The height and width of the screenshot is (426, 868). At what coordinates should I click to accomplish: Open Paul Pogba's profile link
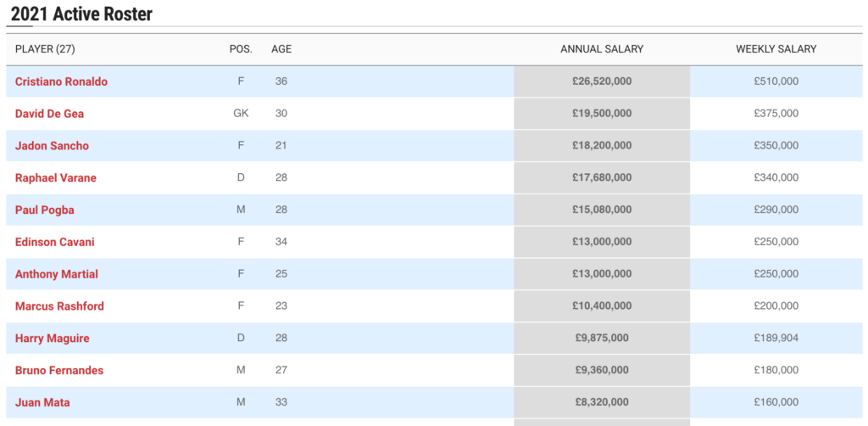tap(45, 210)
